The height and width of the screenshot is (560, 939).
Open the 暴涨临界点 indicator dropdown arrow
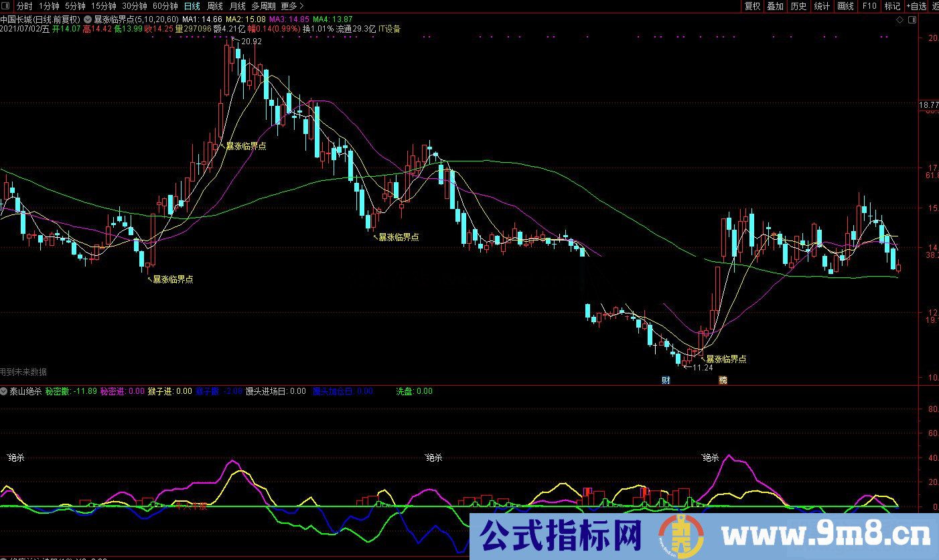(88, 19)
